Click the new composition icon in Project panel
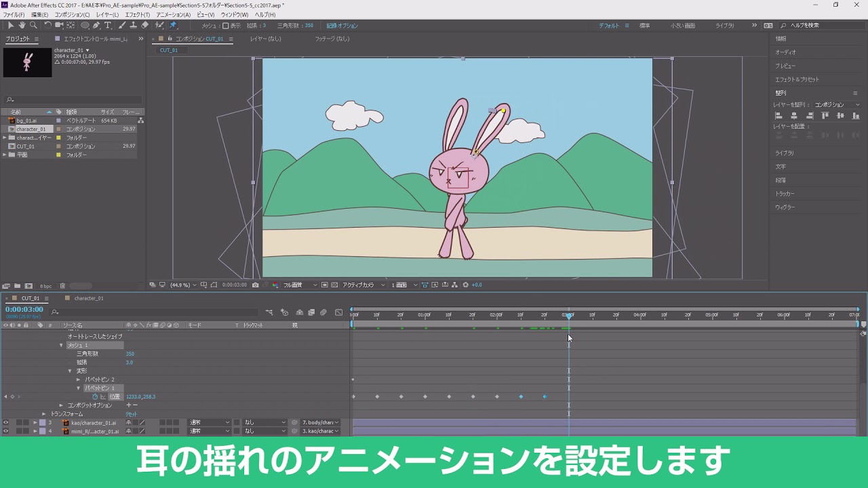Image resolution: width=868 pixels, height=488 pixels. point(28,286)
